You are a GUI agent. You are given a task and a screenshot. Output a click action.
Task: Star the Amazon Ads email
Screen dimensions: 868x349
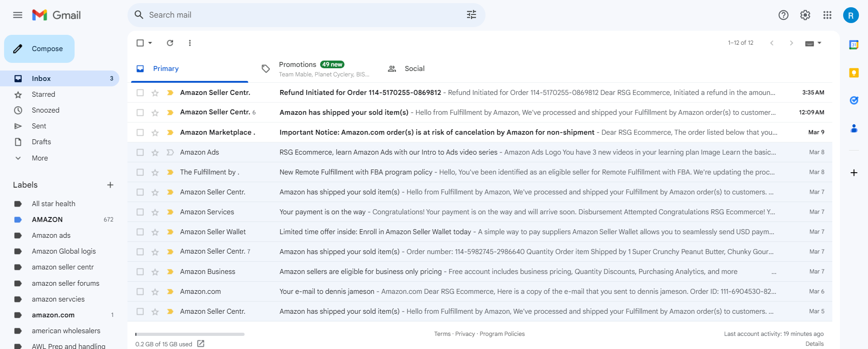click(155, 152)
